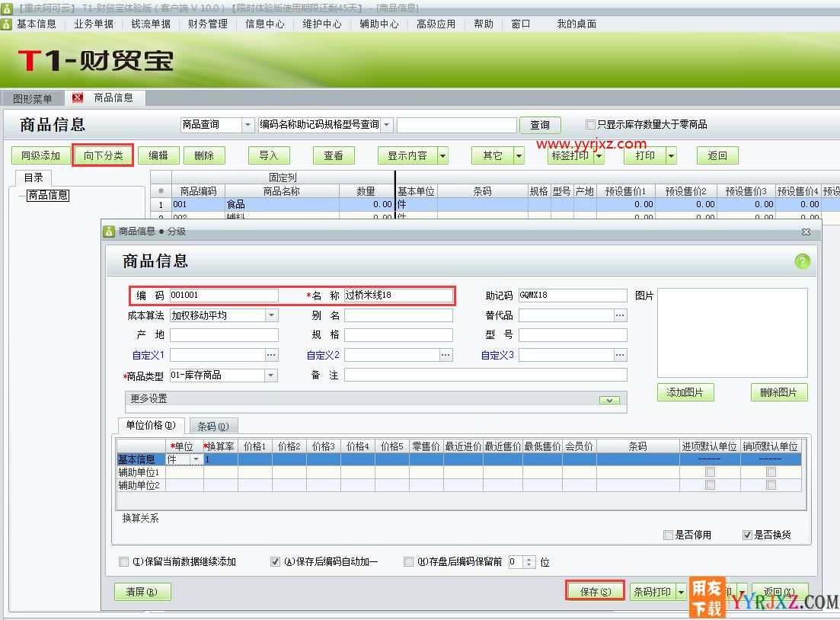Image resolution: width=840 pixels, height=620 pixels.
Task: Open the 成本算法 dropdown
Action: pos(272,315)
